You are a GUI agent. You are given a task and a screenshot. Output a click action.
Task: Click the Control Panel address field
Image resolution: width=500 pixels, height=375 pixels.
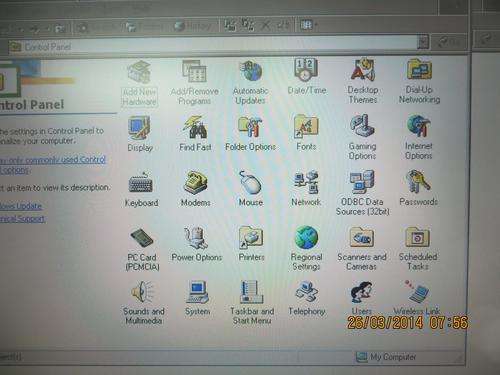[213, 46]
